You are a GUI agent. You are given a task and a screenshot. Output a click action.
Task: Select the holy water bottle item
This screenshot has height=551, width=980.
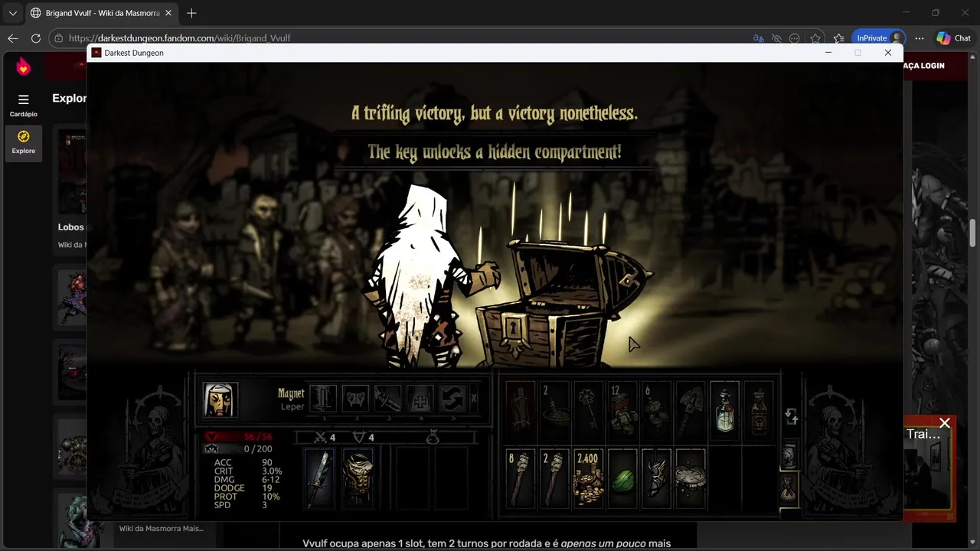tap(724, 412)
